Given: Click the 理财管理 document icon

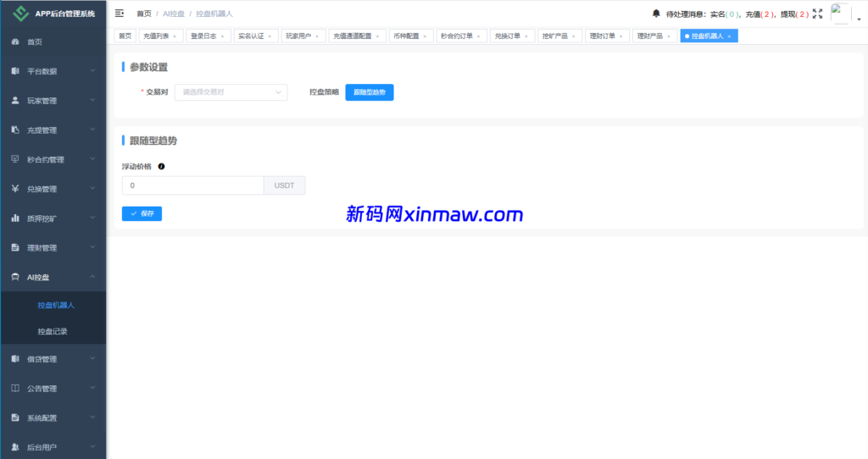Looking at the screenshot, I should (15, 248).
